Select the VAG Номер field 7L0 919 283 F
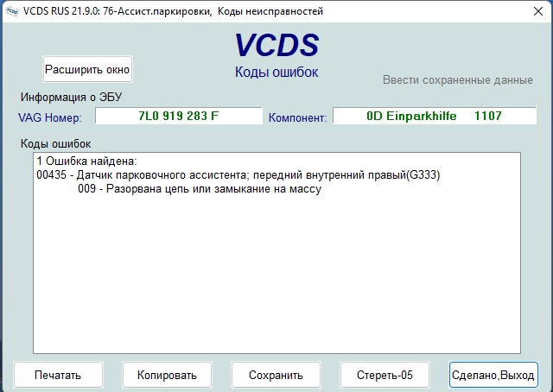This screenshot has width=553, height=392. (179, 116)
